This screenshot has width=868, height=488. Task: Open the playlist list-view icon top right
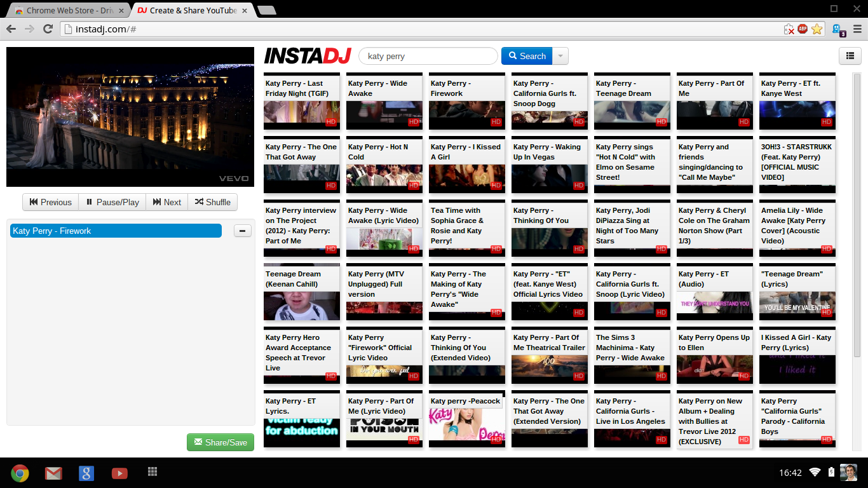click(850, 56)
